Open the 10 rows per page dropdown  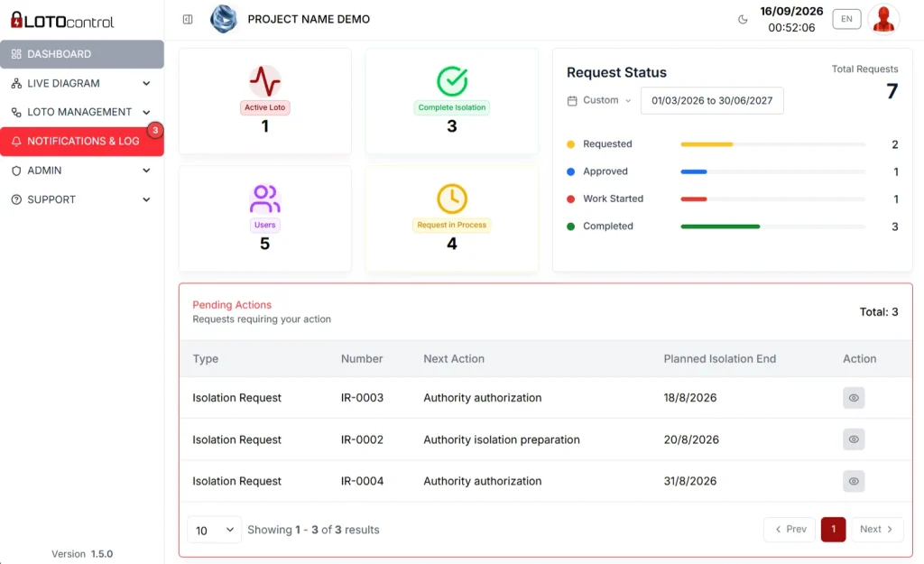(214, 530)
